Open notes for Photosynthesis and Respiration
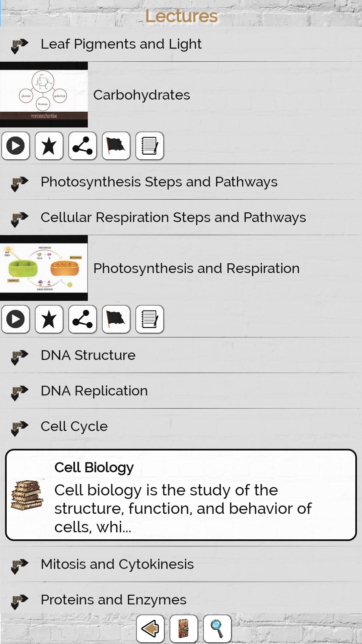Screen dimensions: 362x644 pos(149,319)
